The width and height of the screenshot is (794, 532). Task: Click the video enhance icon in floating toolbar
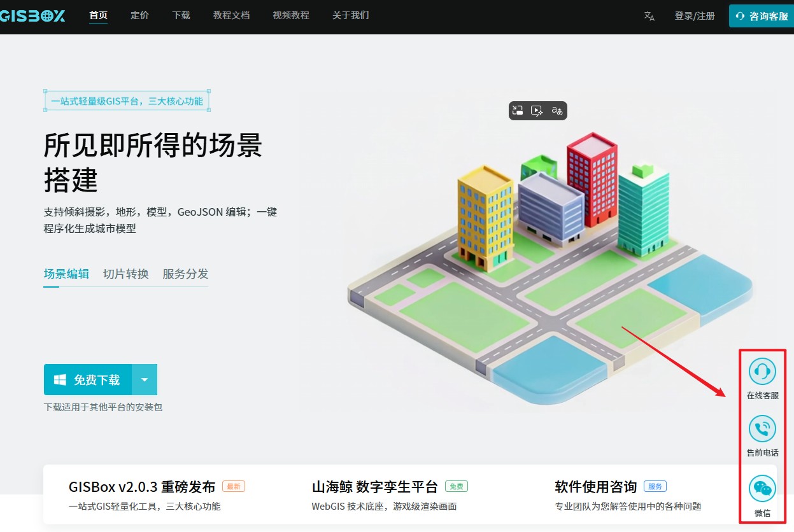tap(537, 111)
